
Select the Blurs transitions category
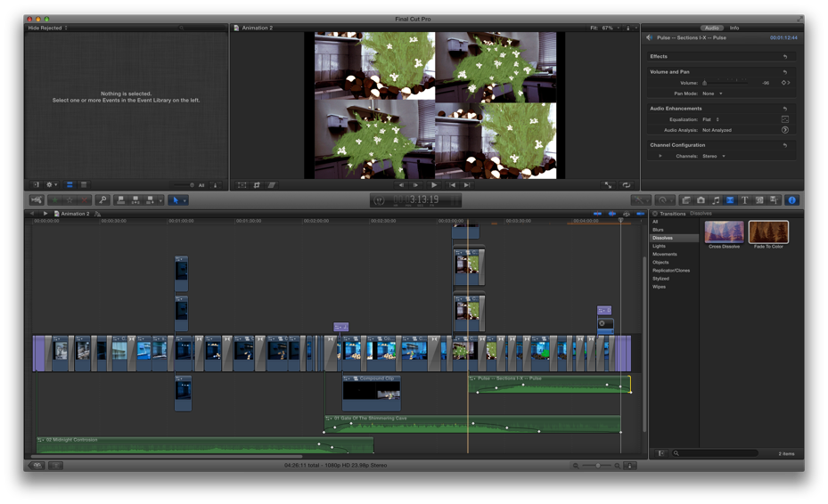click(x=658, y=230)
